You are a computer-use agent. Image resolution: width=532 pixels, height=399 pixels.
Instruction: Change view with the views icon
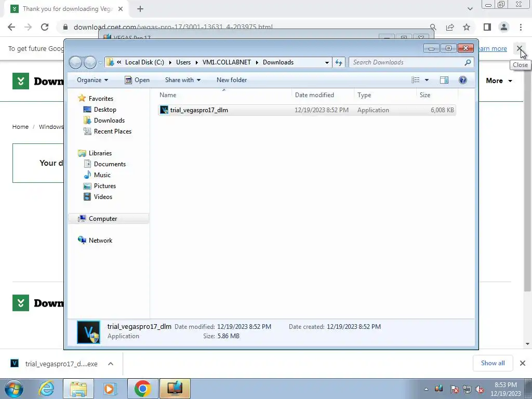[416, 80]
